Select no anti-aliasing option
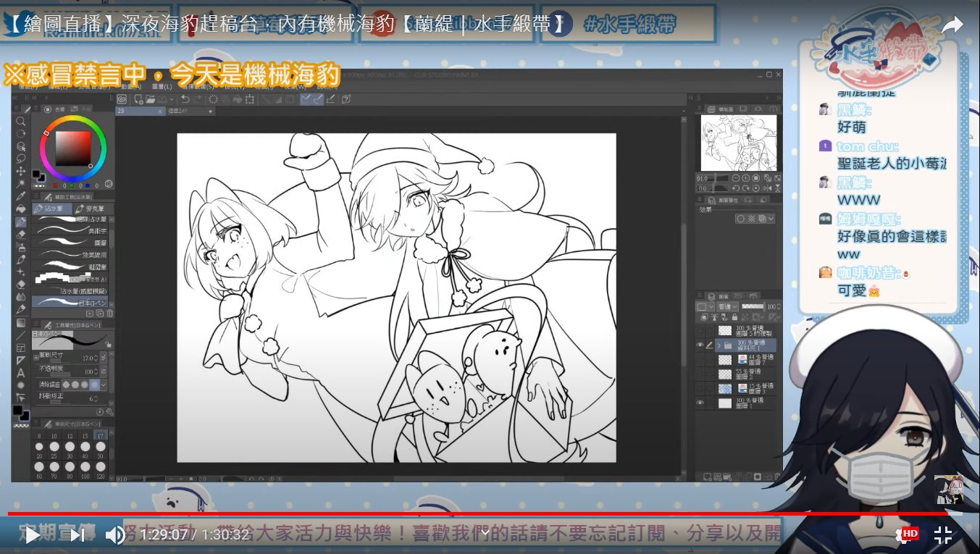The height and width of the screenshot is (554, 980). coord(65,384)
